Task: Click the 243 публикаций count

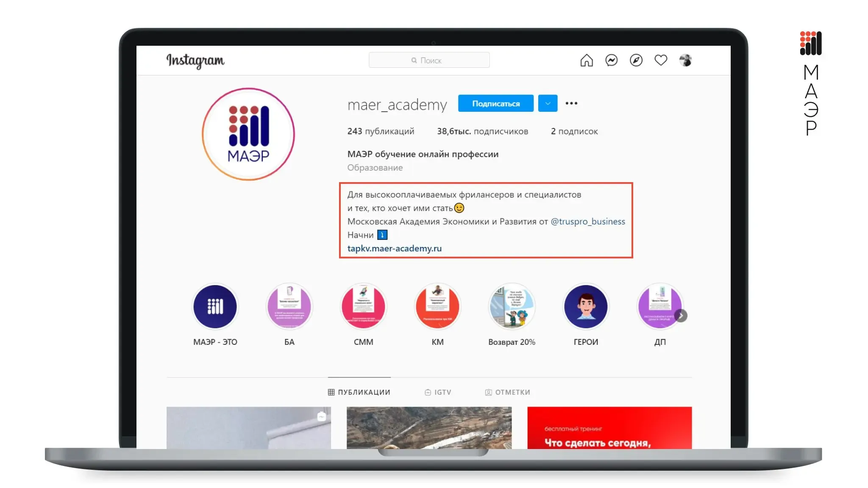Action: 381,131
